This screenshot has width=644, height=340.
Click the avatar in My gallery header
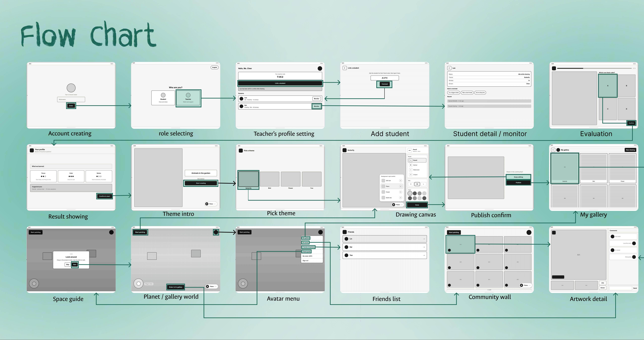[x=558, y=150]
